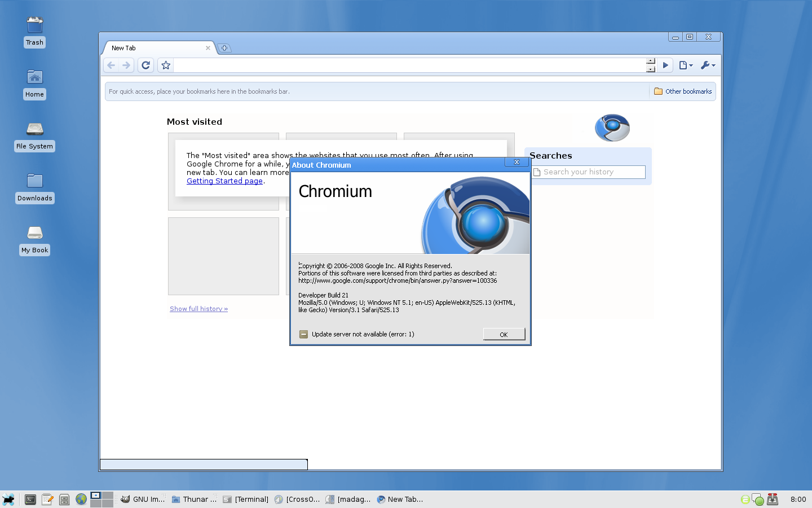Click the Copyright 2006-2008 Google Inc. line
This screenshot has width=812, height=508.
coord(375,266)
